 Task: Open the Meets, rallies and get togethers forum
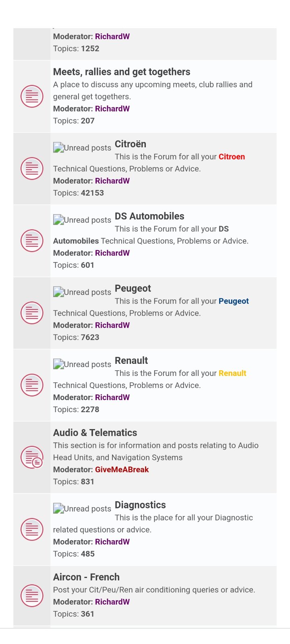pos(122,72)
